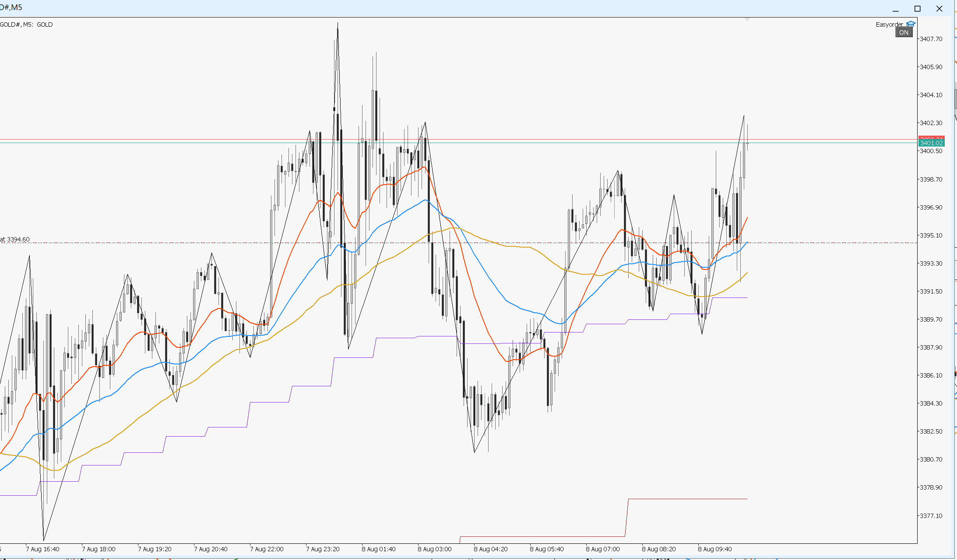Viewport: 957px width, 560px height.
Task: Click the '8 Aug 01:40' time axis label
Action: [x=379, y=549]
